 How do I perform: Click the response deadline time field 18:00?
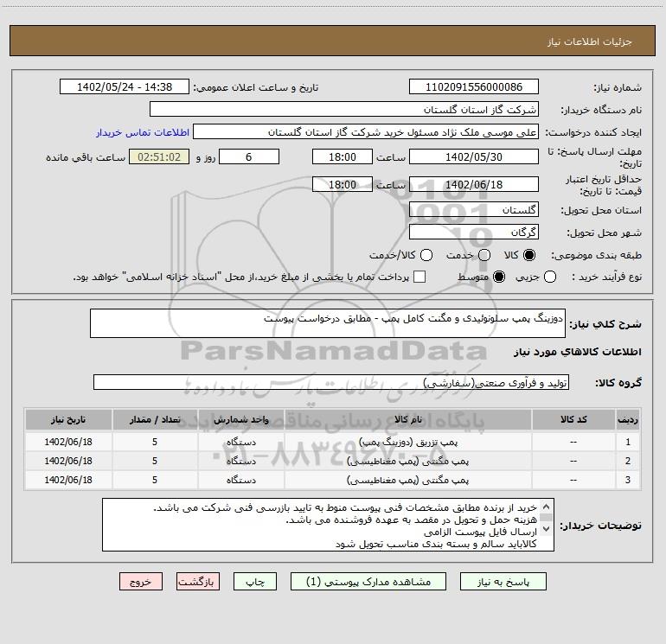[x=343, y=156]
